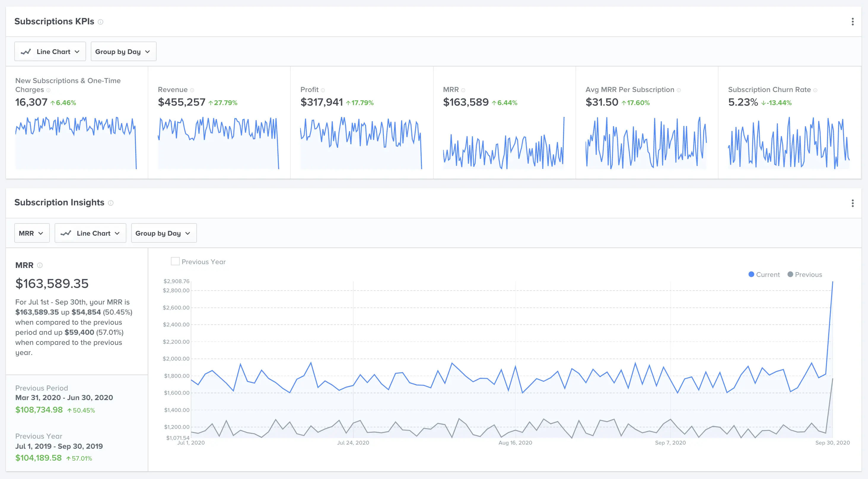Click the info icon next to Revenue
Viewport: 868px width, 479px height.
point(192,90)
